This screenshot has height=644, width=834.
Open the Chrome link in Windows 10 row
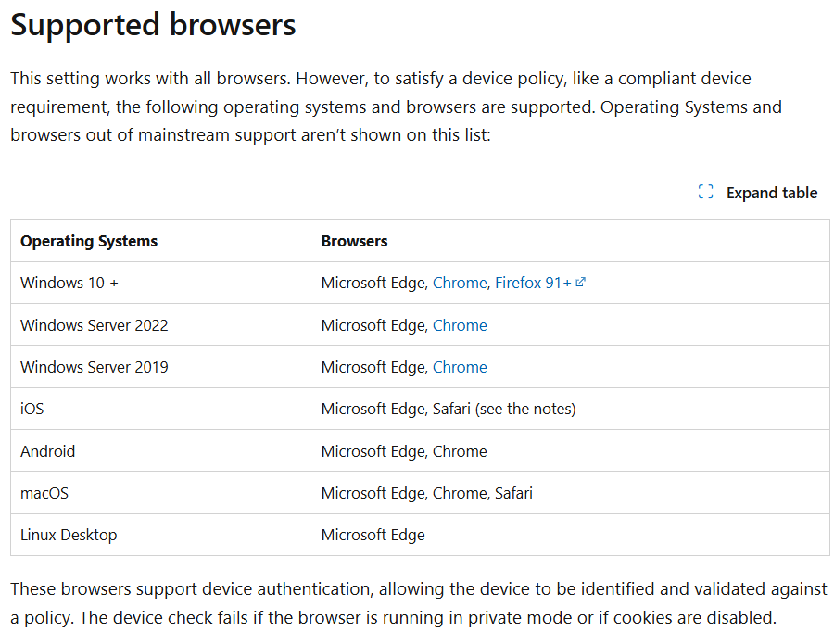click(460, 283)
